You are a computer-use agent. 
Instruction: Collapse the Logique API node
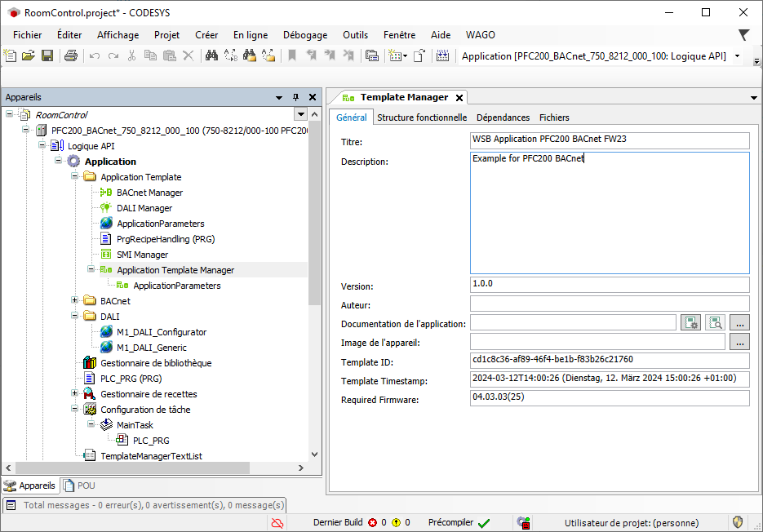(42, 145)
